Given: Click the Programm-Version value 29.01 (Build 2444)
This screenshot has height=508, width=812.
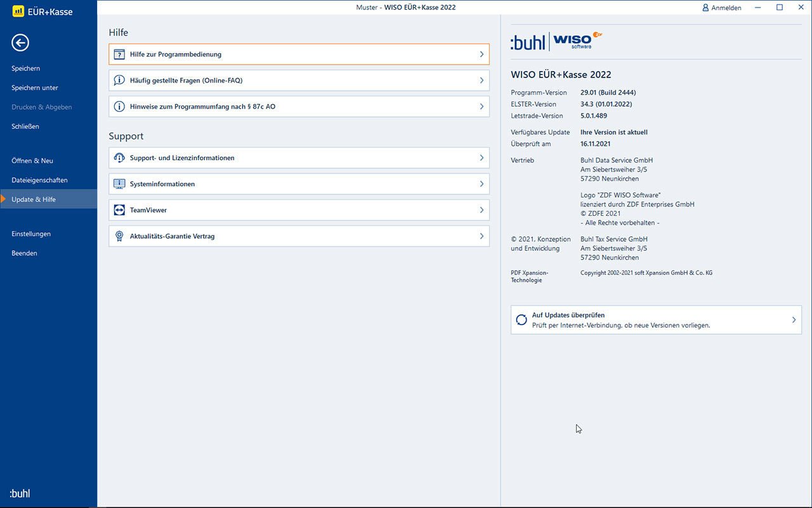Looking at the screenshot, I should click(x=608, y=93).
